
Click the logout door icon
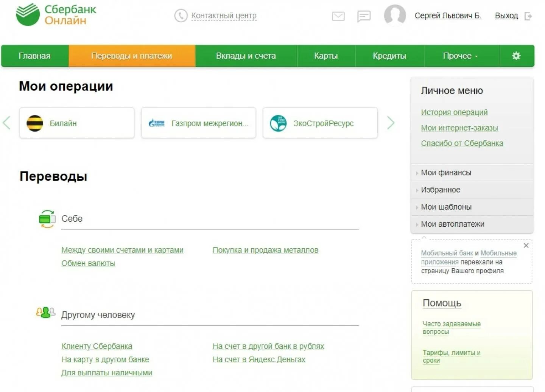[x=528, y=16]
